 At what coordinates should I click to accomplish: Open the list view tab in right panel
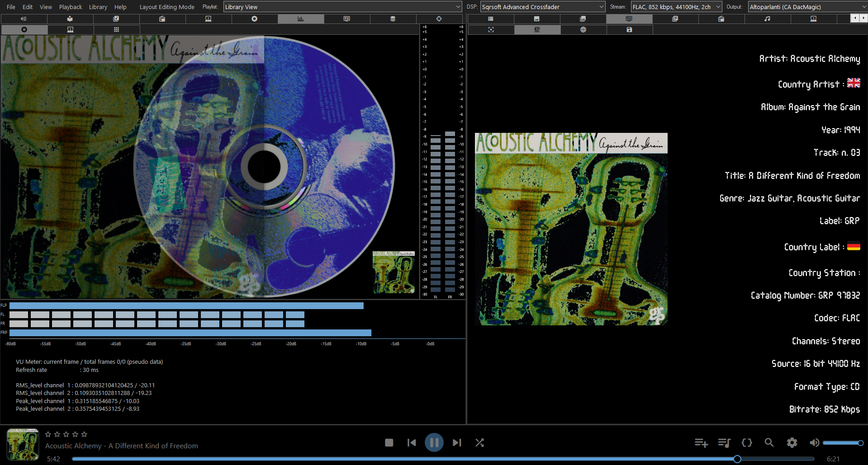491,19
